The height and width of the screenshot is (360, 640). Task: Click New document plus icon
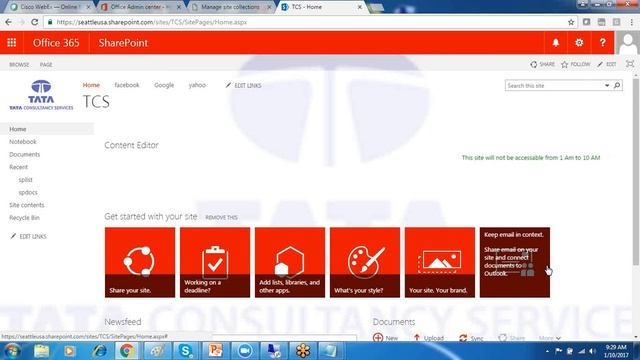coord(378,338)
